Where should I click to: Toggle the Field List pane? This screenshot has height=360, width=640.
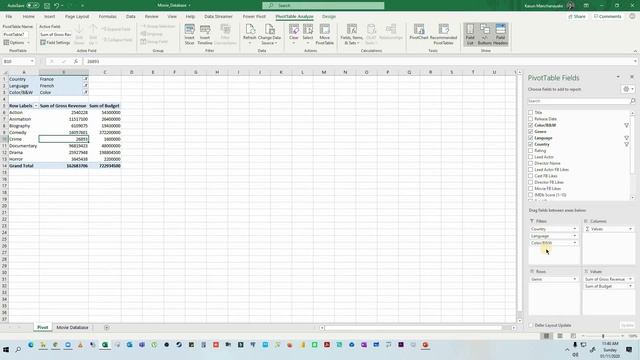coord(470,34)
